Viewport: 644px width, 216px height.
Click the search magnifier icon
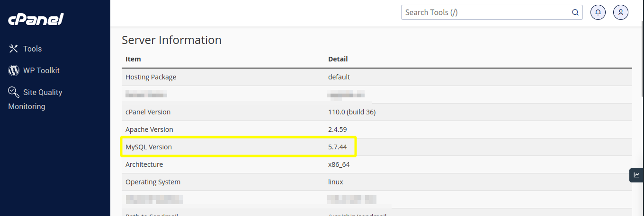(575, 12)
